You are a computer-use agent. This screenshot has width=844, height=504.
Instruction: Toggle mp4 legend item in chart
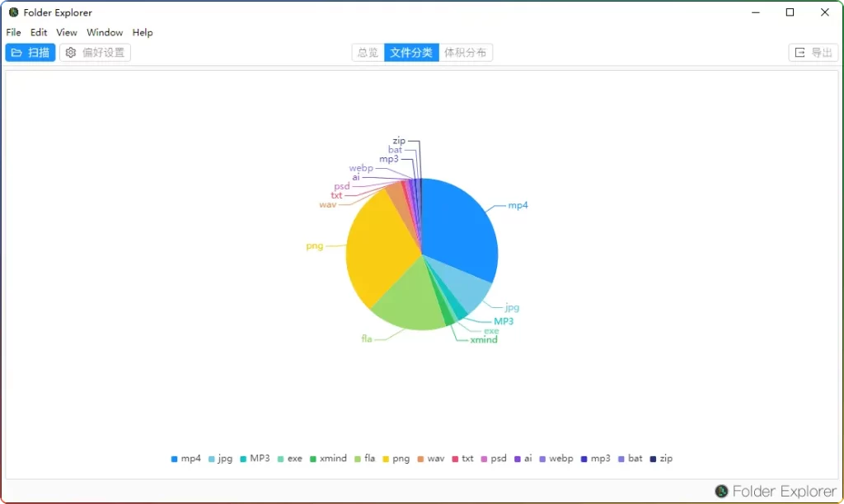click(185, 459)
